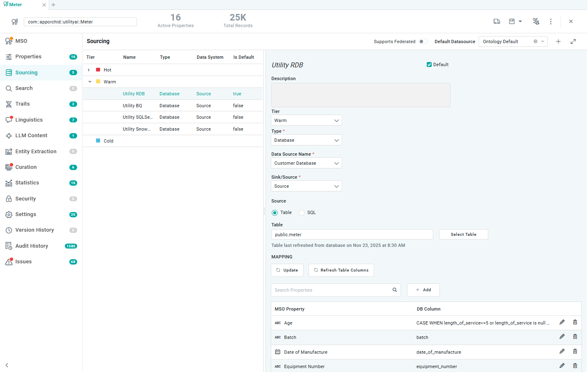Image resolution: width=588 pixels, height=373 pixels.
Task: Expand the Hot tier row
Action: coord(89,70)
